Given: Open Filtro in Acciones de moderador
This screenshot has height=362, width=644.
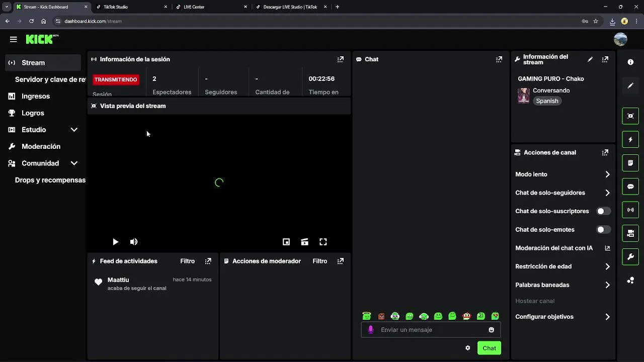Looking at the screenshot, I should pos(319,261).
